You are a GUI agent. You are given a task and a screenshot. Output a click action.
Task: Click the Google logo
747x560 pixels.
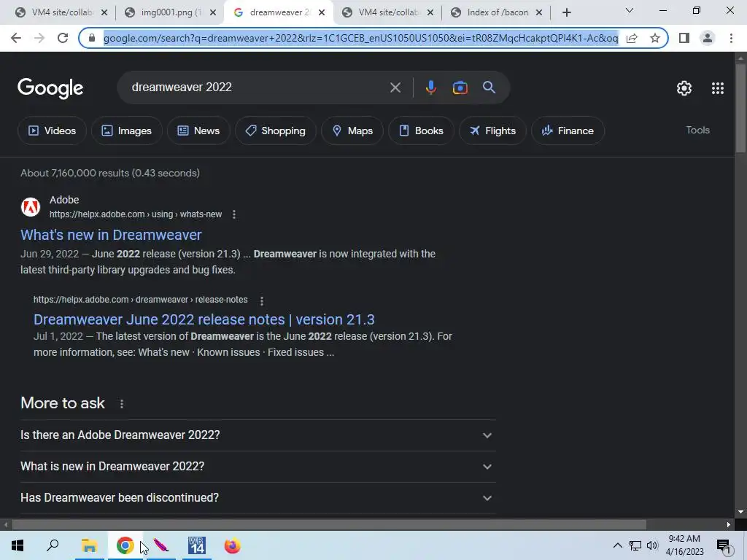click(x=50, y=88)
